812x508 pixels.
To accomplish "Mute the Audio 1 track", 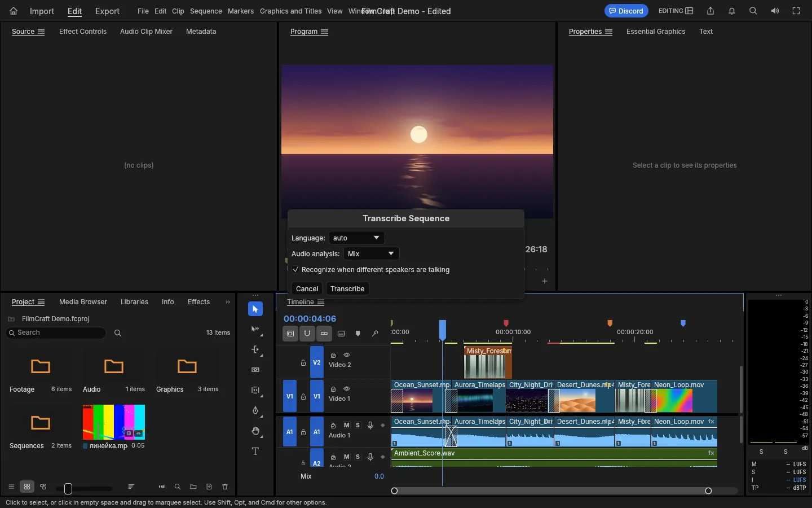I will click(x=347, y=425).
